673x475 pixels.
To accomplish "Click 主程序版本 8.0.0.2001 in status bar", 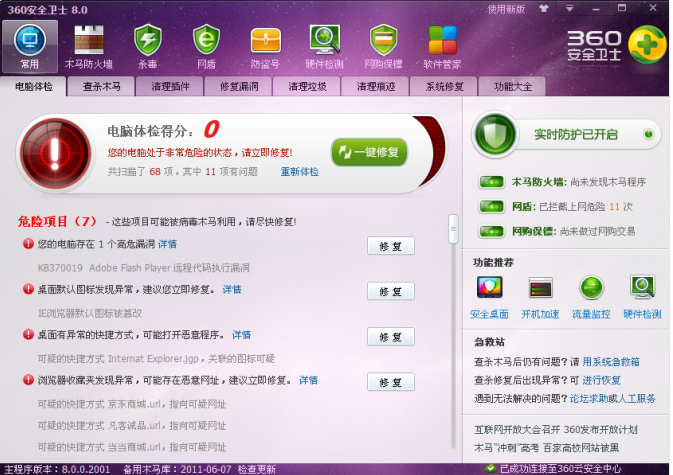I will coord(57,469).
